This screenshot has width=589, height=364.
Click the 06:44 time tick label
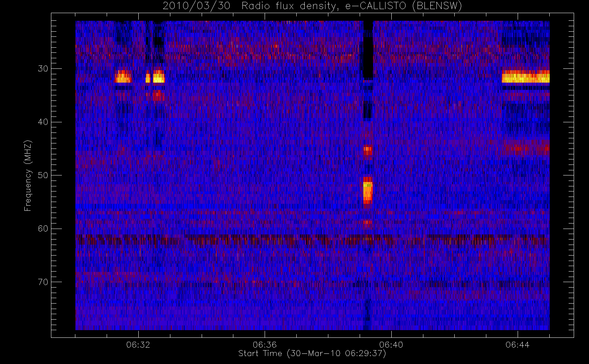coord(517,345)
